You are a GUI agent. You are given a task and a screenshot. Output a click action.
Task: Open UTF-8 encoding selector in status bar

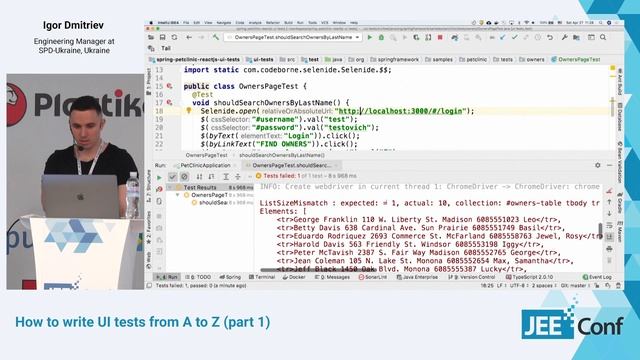pos(518,286)
